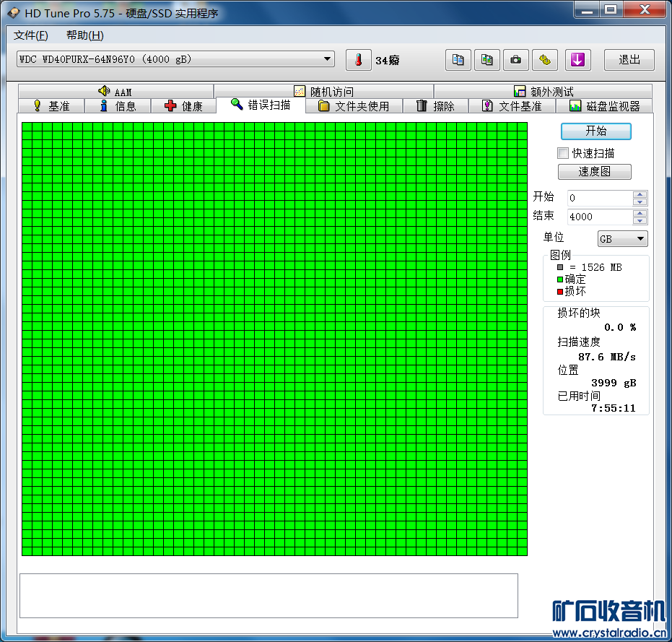Viewport: 672px width, 642px height.
Task: Decrease the 开始 start value
Action: click(x=640, y=202)
